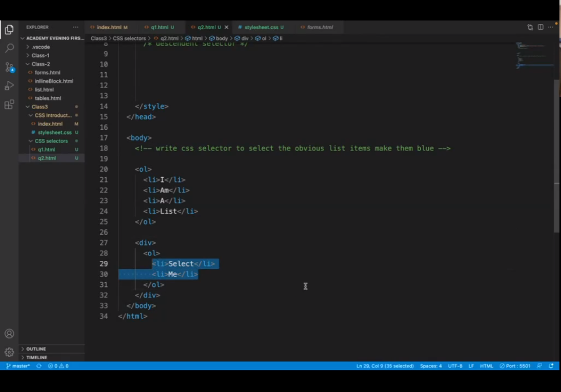Click the Accounts icon in activity bar
This screenshot has height=392, width=561.
pyautogui.click(x=9, y=334)
